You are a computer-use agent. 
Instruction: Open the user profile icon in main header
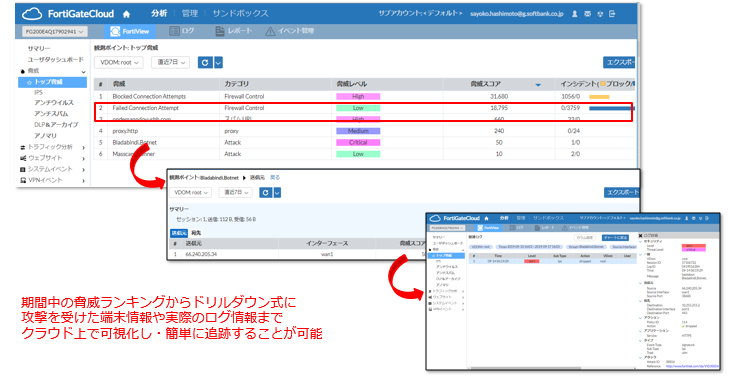[x=575, y=14]
